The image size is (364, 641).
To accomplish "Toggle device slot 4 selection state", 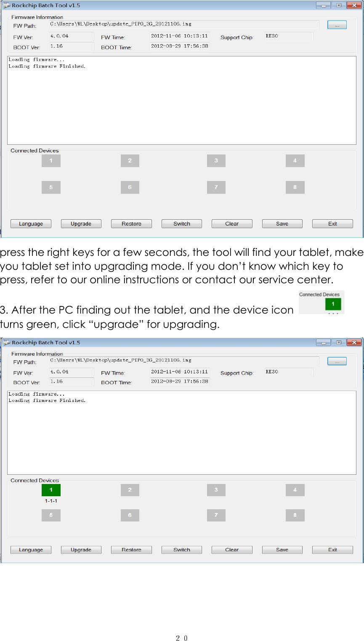I will 295,160.
